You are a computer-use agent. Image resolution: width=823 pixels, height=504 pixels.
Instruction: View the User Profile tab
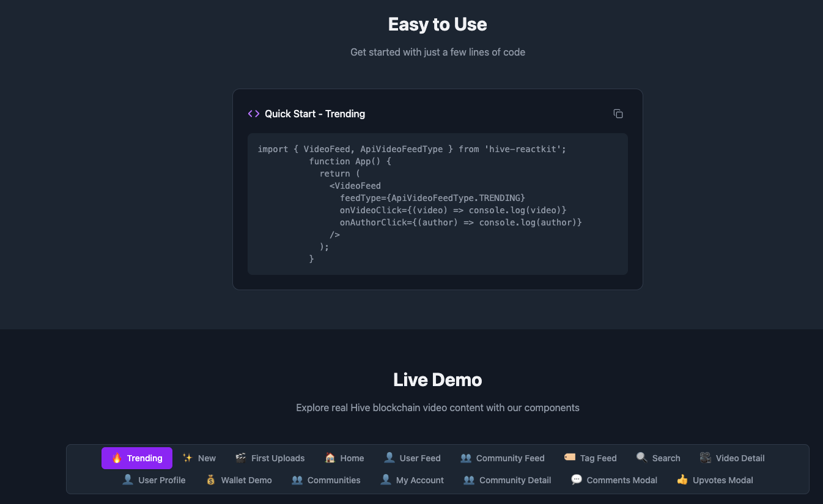(x=154, y=480)
